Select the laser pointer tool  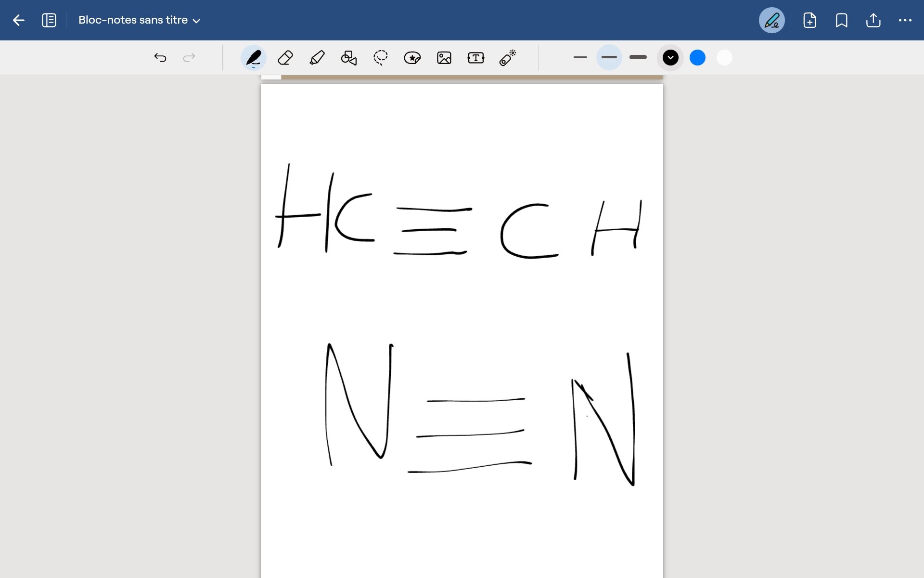pos(508,58)
